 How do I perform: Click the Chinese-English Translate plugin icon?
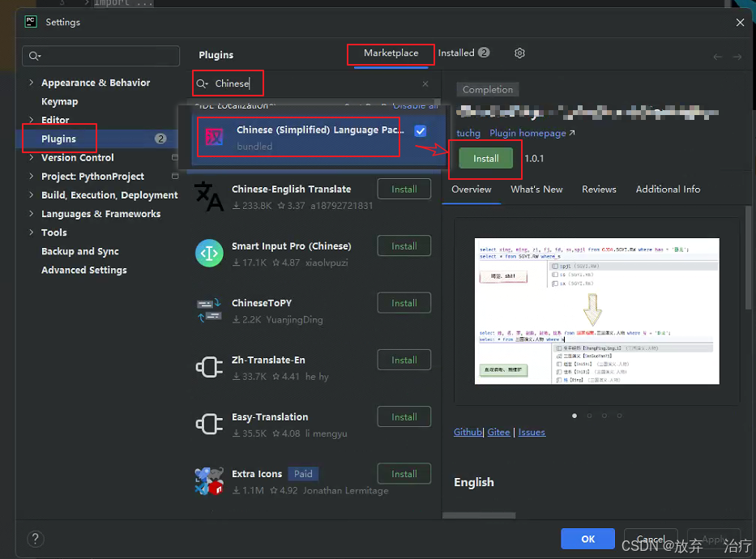pos(209,196)
